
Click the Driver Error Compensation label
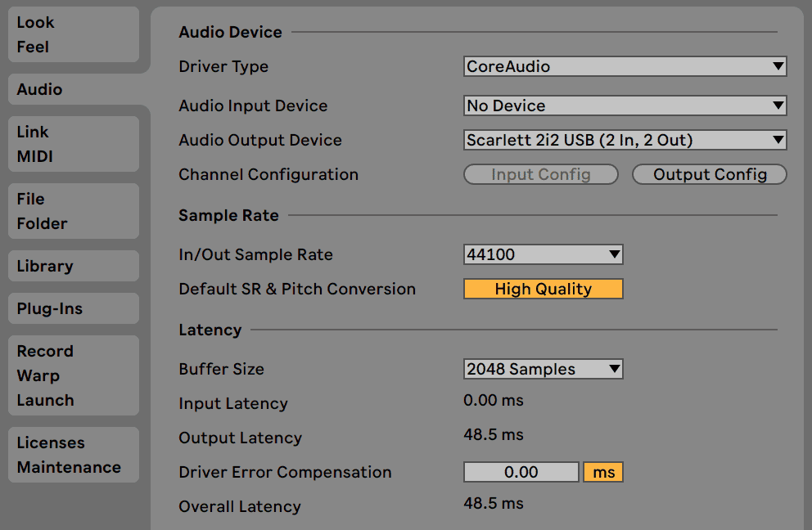(286, 472)
